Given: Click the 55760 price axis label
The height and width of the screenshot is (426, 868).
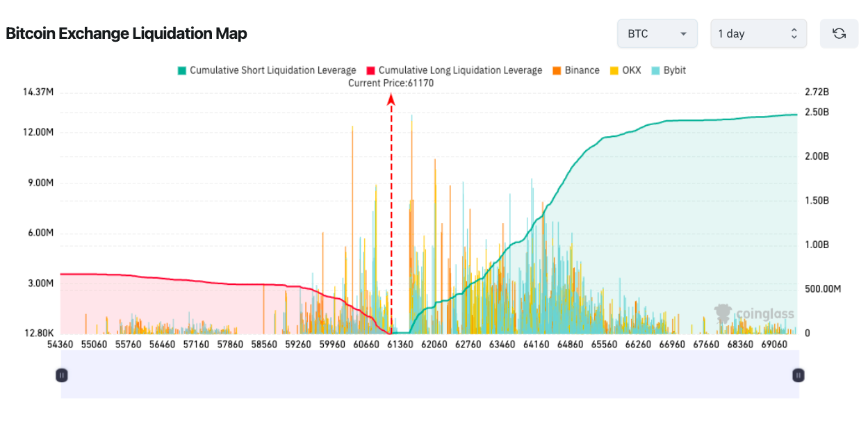Looking at the screenshot, I should 129,345.
